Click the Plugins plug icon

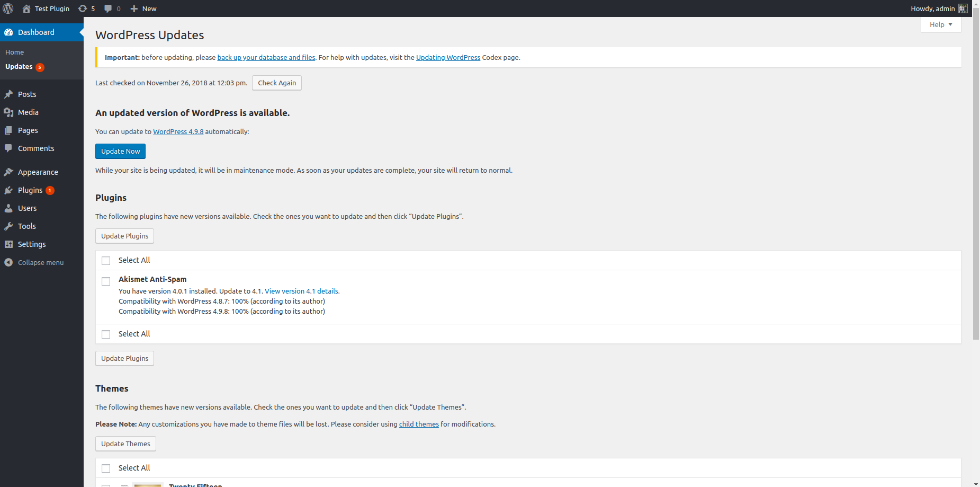8,190
